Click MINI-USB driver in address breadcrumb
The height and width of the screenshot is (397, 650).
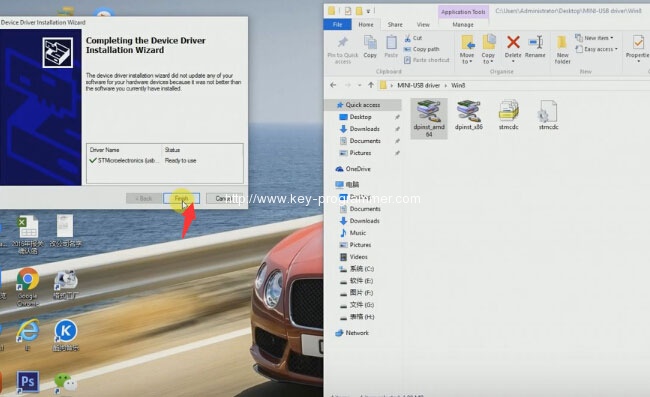[418, 85]
